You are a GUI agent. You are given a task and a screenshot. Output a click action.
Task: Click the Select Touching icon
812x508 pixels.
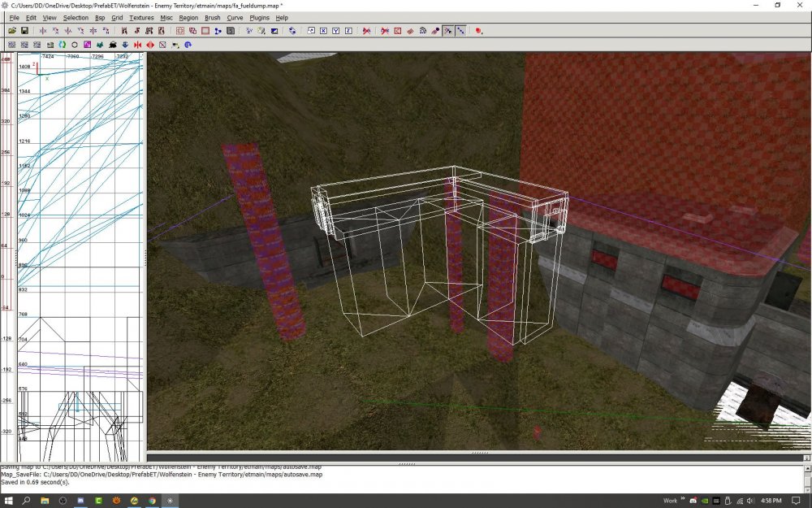pyautogui.click(x=136, y=31)
